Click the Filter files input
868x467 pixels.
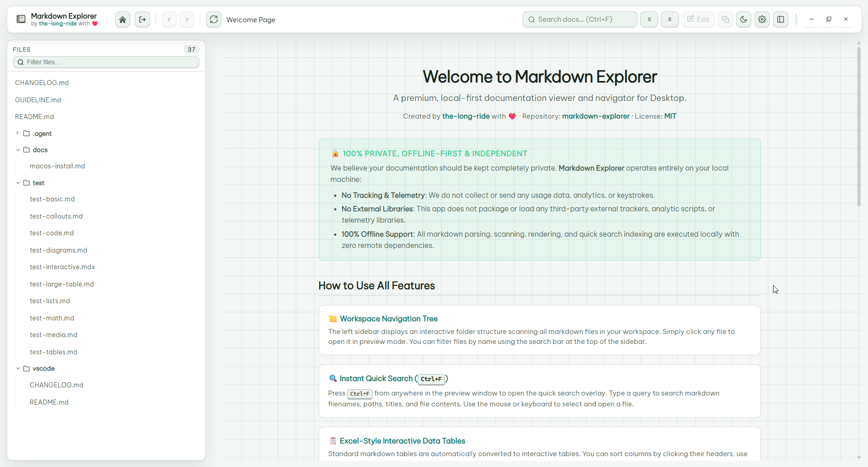pos(106,62)
